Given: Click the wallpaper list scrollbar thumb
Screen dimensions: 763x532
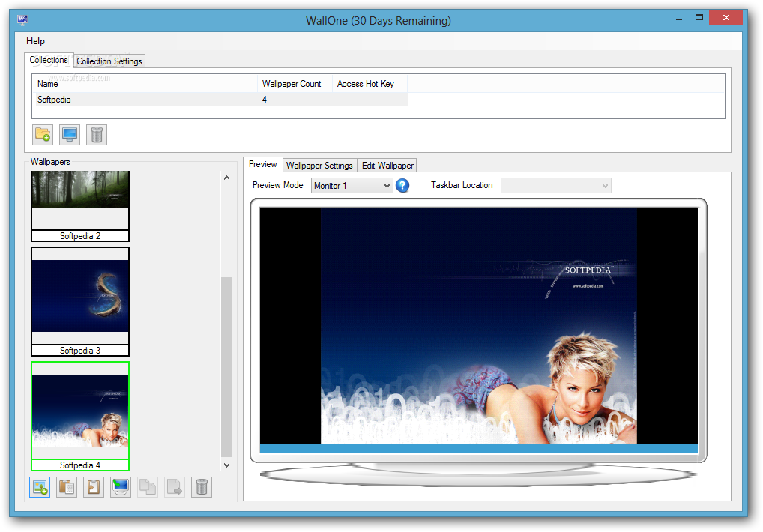Looking at the screenshot, I should (227, 367).
